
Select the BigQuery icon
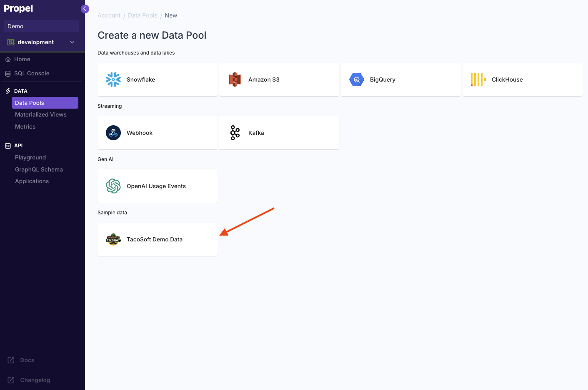point(356,79)
